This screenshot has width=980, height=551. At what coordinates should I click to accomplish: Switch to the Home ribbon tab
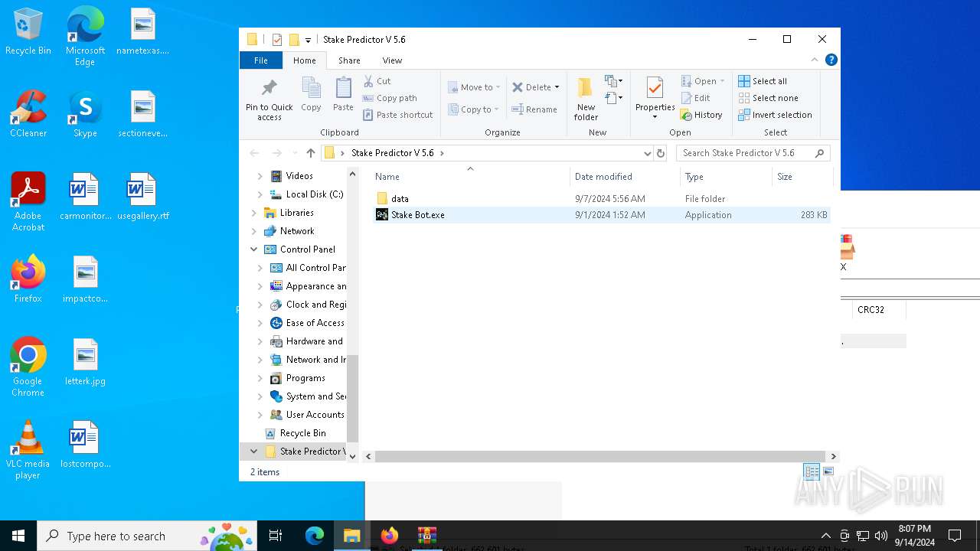pos(304,60)
